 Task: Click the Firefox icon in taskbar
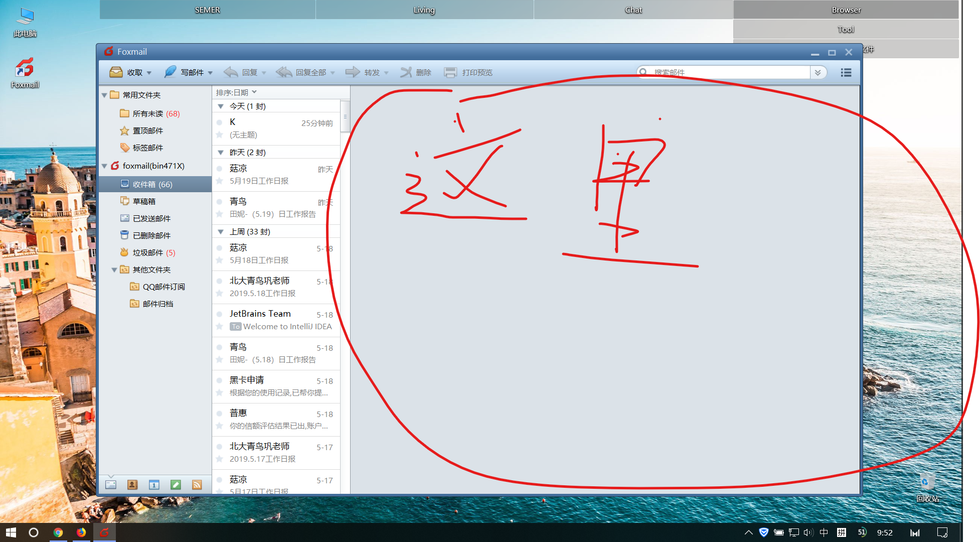coord(81,532)
